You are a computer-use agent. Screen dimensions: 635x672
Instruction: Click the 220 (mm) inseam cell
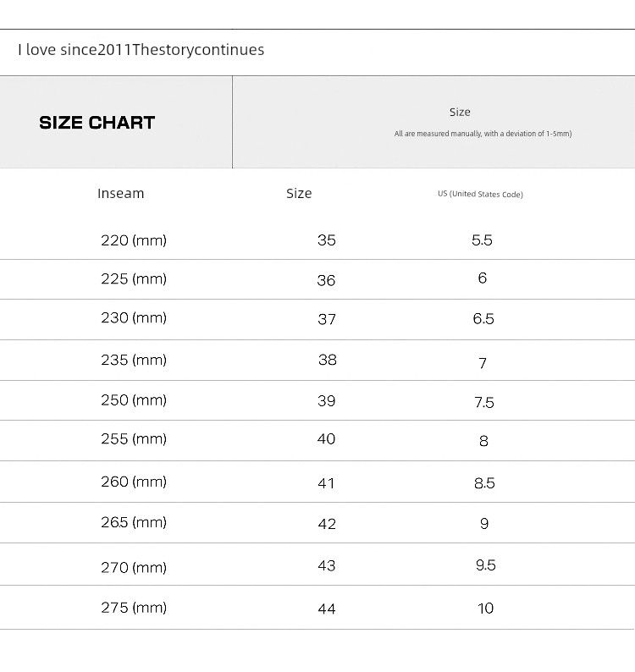[x=134, y=240]
